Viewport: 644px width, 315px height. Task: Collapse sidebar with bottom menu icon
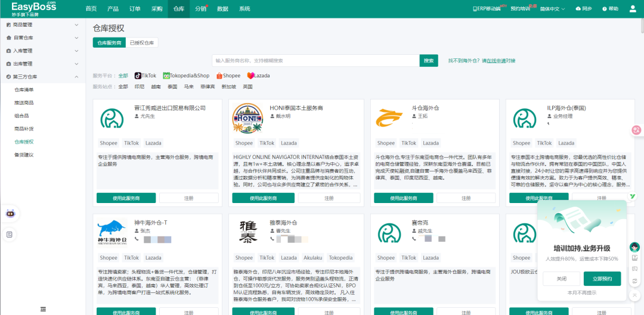tap(43, 309)
